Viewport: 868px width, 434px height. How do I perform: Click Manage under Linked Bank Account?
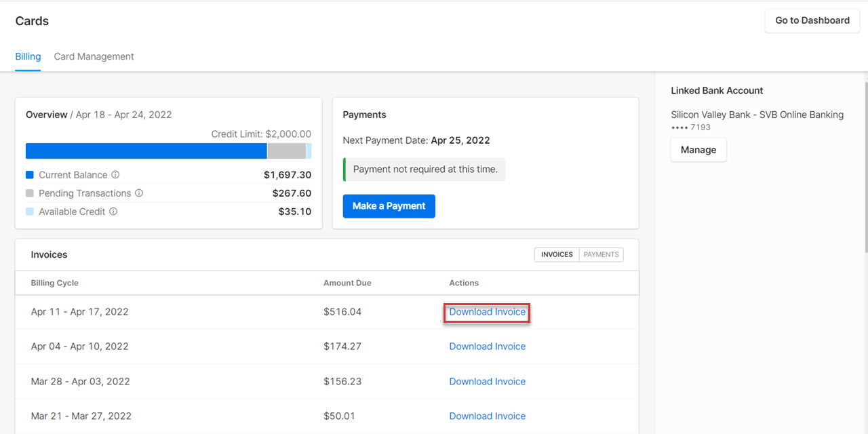tap(698, 150)
